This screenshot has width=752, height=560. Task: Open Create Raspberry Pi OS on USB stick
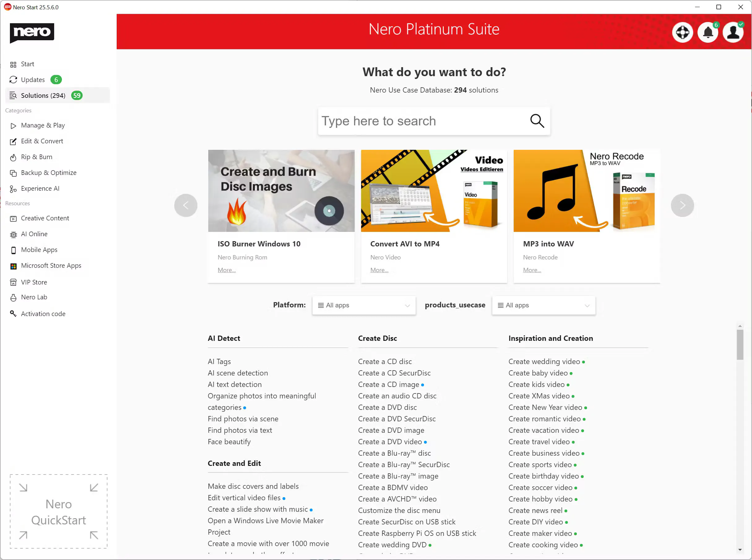coord(417,533)
